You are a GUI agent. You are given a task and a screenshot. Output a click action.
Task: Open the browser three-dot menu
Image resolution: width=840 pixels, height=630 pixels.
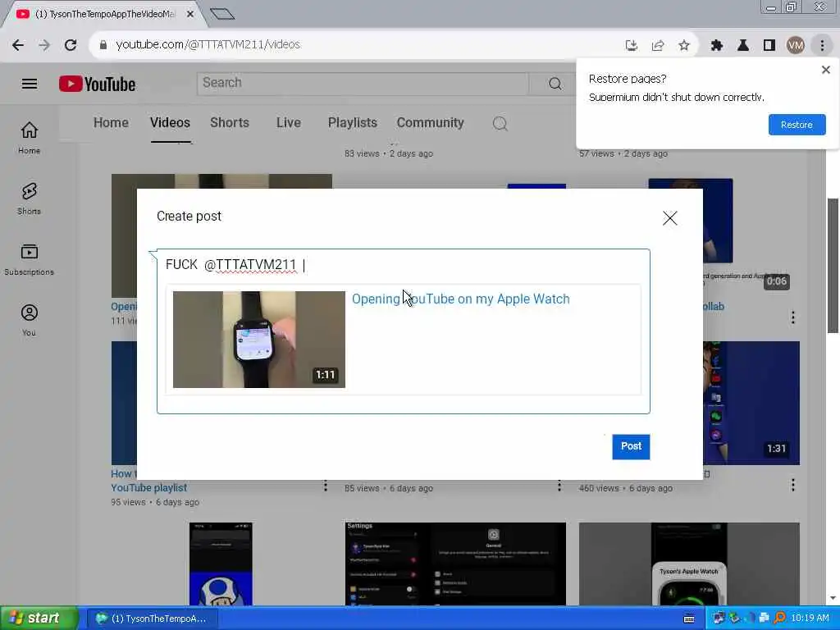click(x=822, y=46)
